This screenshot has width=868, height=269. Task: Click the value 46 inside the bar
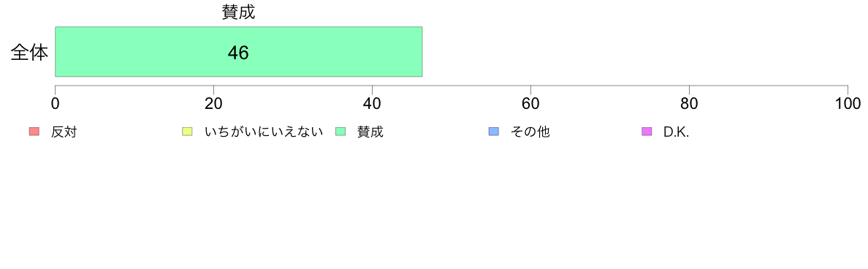pyautogui.click(x=238, y=53)
